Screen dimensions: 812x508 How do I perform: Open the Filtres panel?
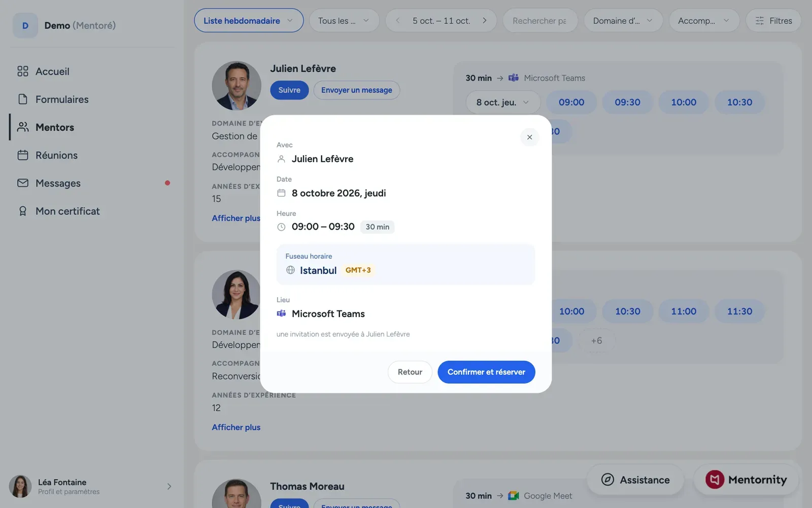pos(773,21)
